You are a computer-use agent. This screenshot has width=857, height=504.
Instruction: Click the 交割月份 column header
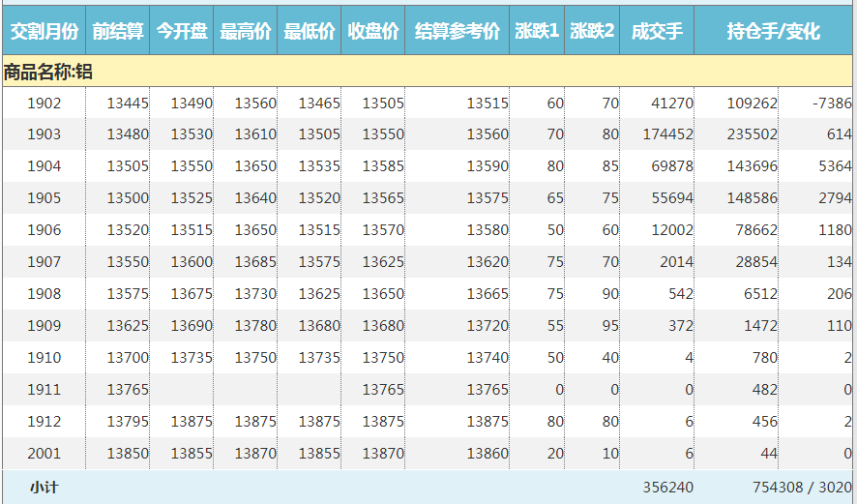pyautogui.click(x=44, y=32)
